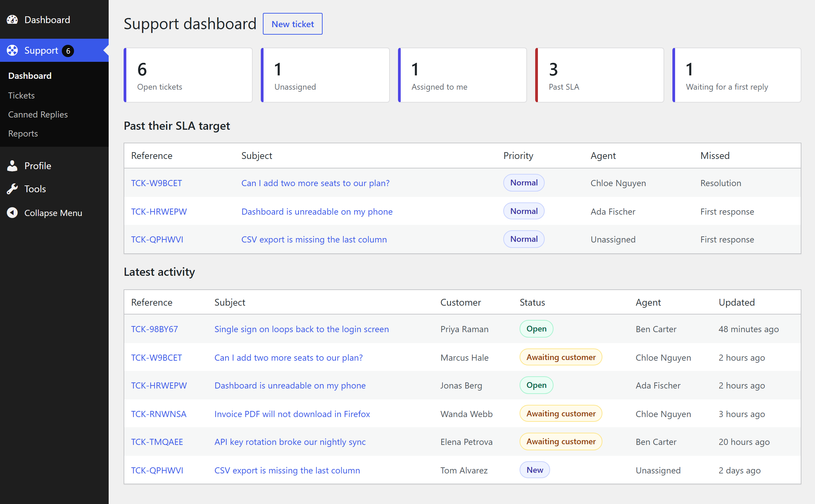Click Awaiting customer badge for Elena Petrova
Viewport: 815px width, 504px height.
(x=561, y=442)
